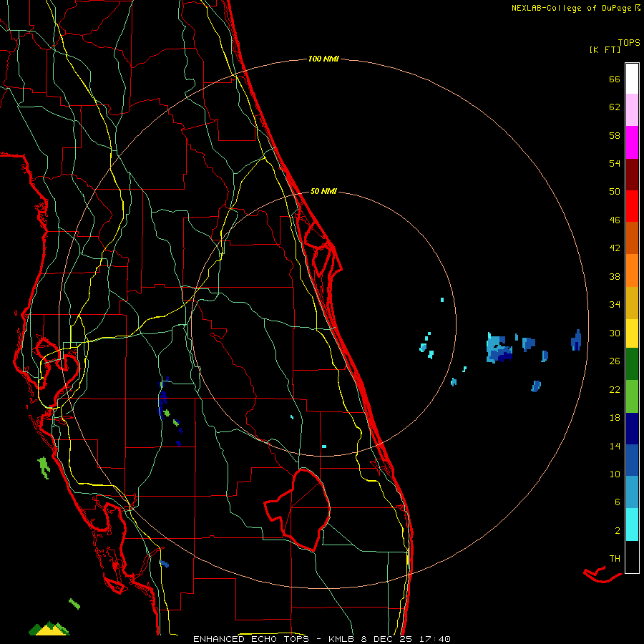Click the light orange legend swatch
This screenshot has width=644, height=644.
pyautogui.click(x=632, y=270)
